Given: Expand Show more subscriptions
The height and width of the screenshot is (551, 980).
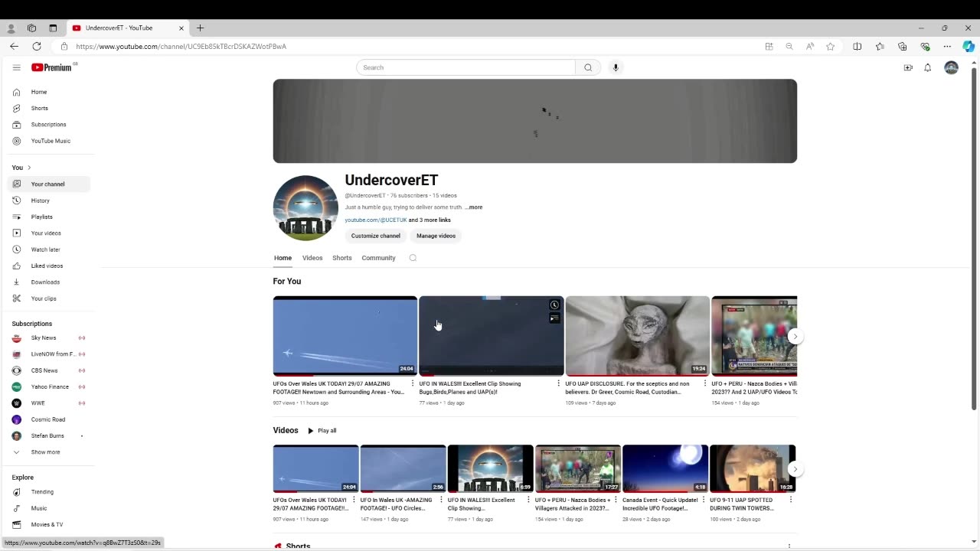Looking at the screenshot, I should pyautogui.click(x=49, y=452).
